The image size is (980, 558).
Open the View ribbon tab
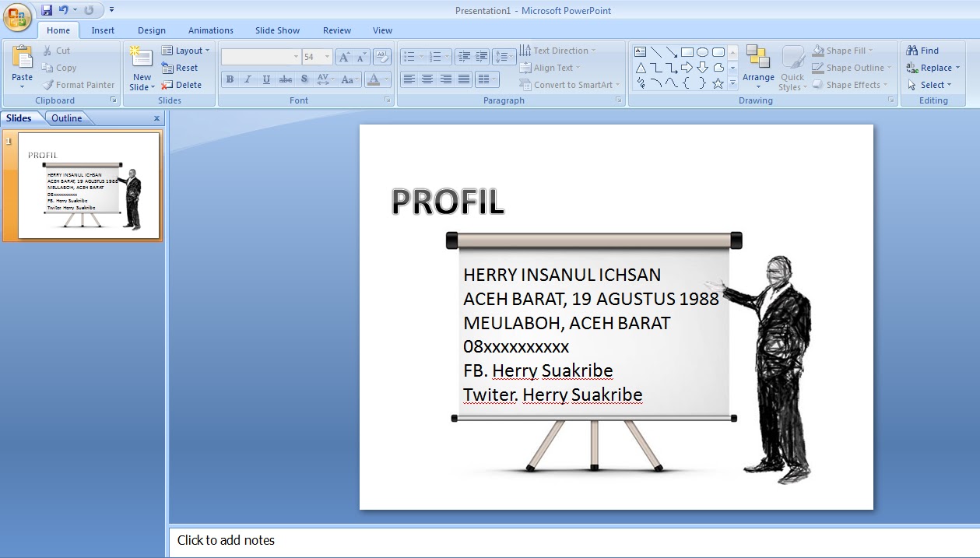(x=382, y=30)
